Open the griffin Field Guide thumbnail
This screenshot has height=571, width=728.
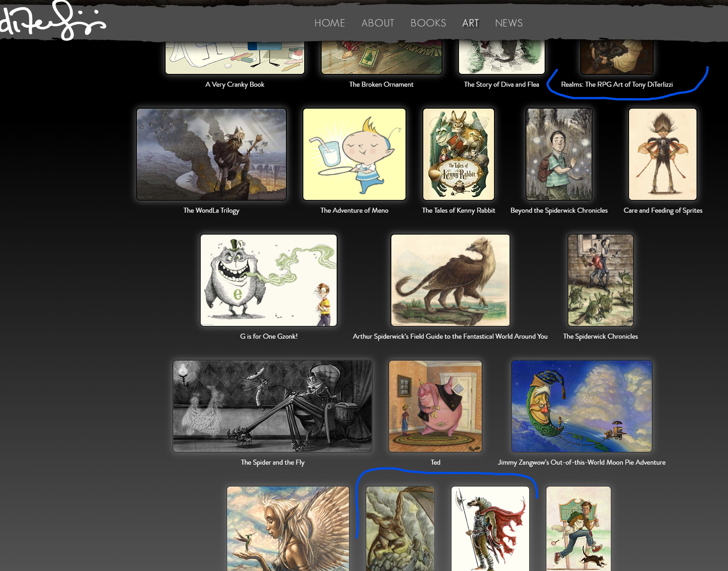click(x=450, y=280)
